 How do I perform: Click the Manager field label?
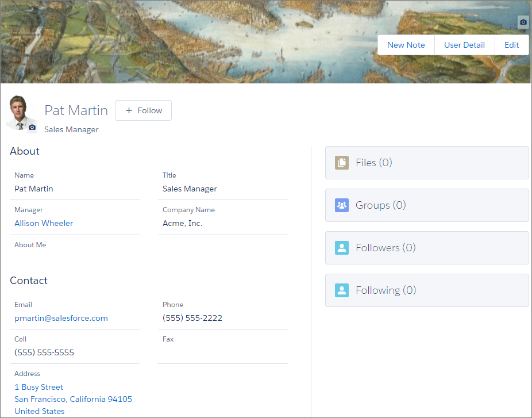click(29, 210)
